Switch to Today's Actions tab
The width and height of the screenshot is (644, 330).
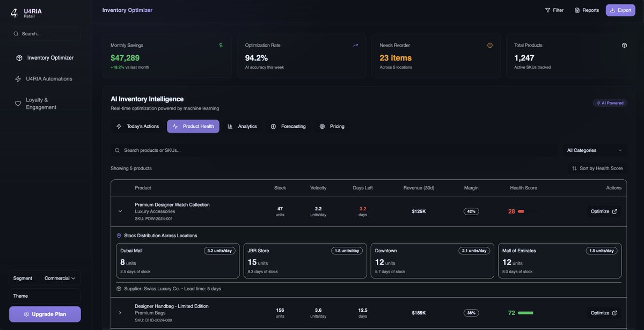pyautogui.click(x=138, y=127)
